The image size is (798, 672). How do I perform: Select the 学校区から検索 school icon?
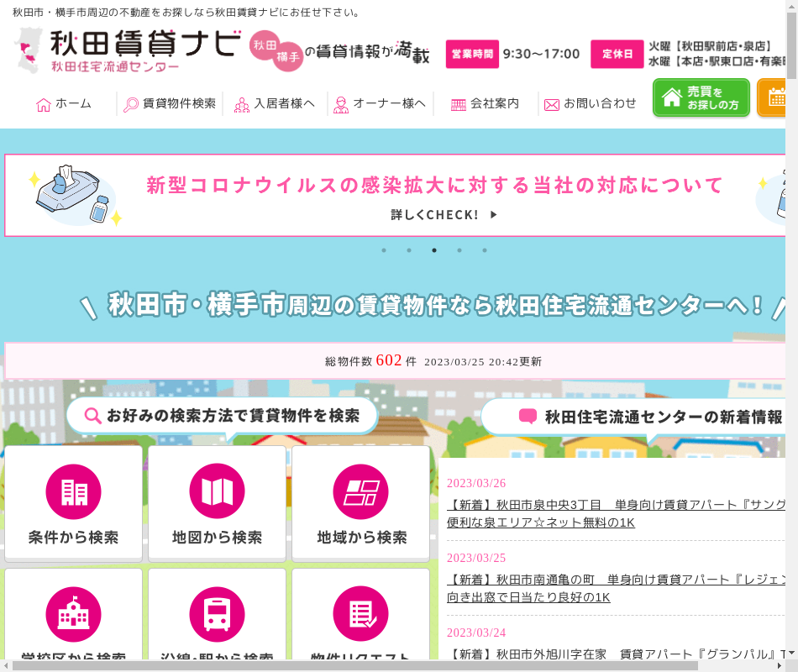(x=73, y=614)
